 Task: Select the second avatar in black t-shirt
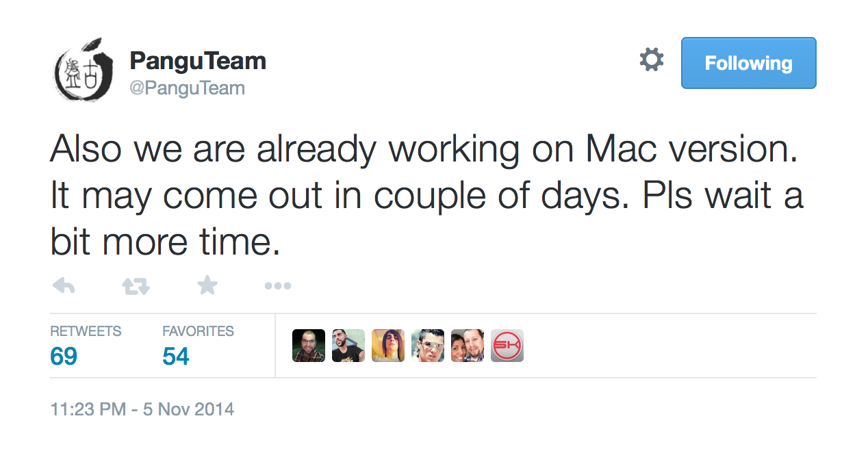pyautogui.click(x=348, y=346)
